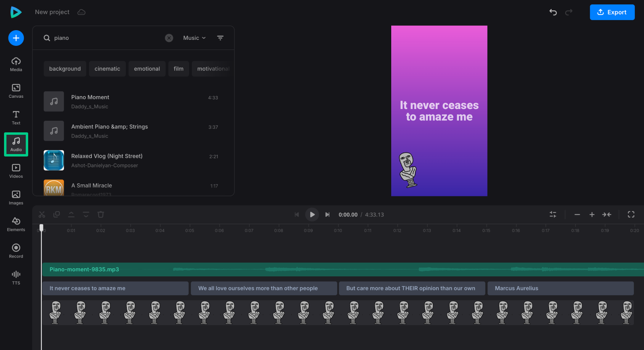Click the blue plus add button
644x350 pixels.
16,38
